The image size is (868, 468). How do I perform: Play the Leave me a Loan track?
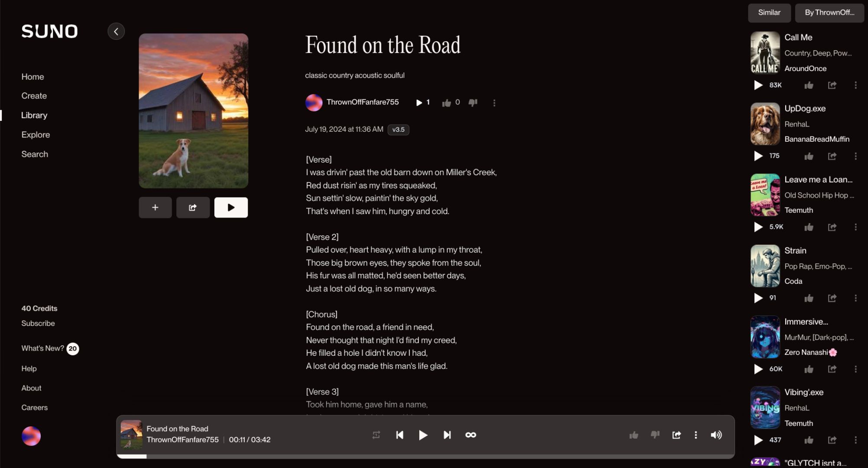[x=758, y=227]
